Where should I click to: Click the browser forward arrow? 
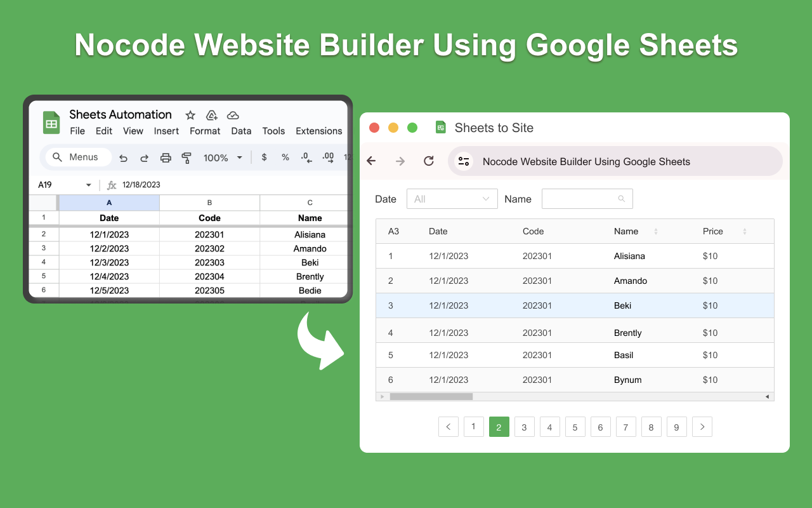(400, 161)
